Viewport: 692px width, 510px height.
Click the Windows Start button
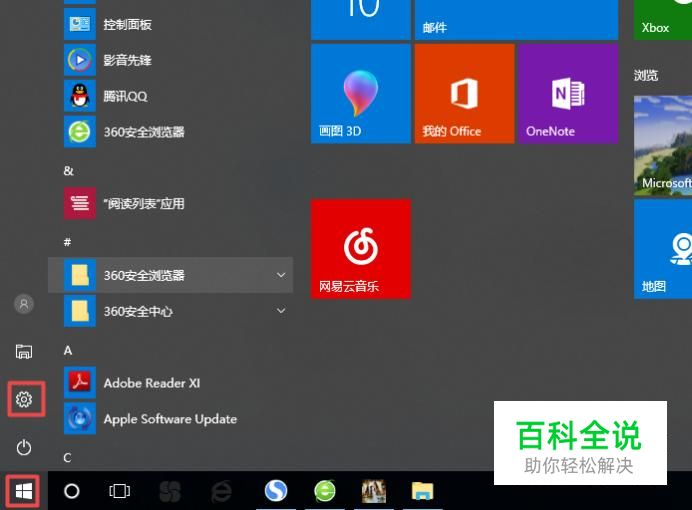pyautogui.click(x=23, y=491)
